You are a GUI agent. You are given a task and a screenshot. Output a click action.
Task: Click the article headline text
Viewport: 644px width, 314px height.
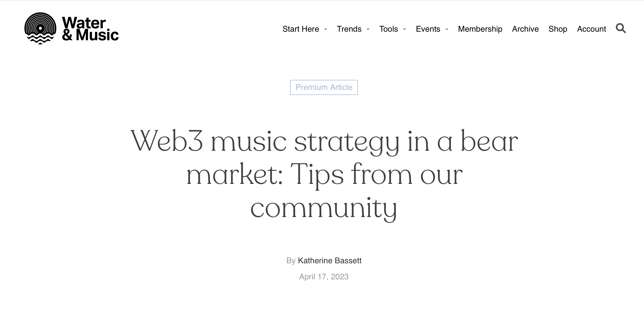point(324,175)
